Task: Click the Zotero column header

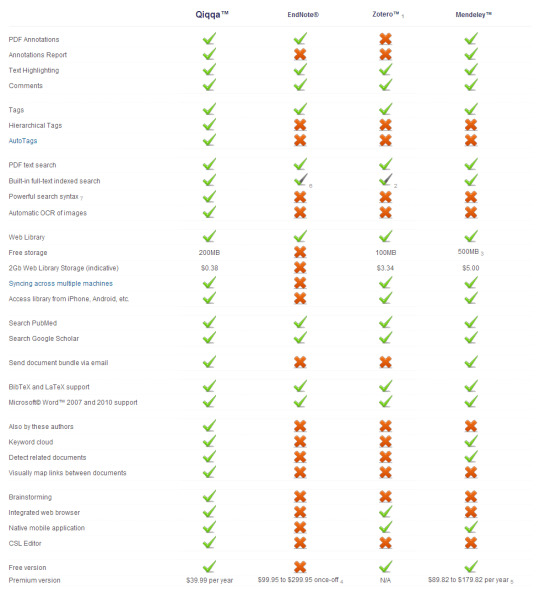Action: 386,14
